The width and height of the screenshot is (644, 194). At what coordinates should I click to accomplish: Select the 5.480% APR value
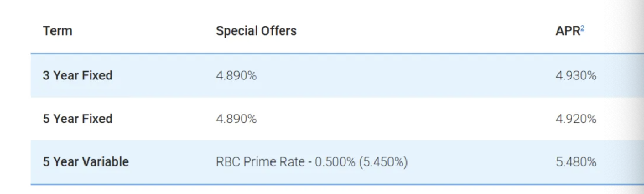[576, 162]
